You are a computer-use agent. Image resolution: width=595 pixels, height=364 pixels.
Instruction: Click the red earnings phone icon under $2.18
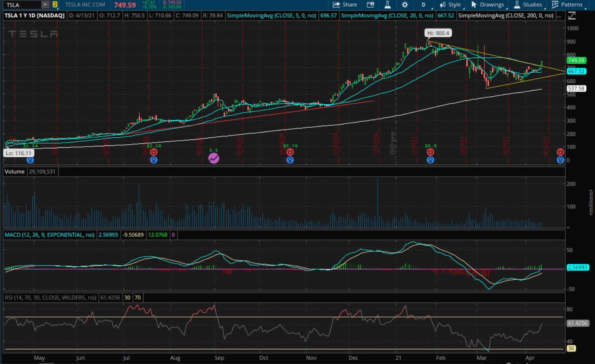[x=154, y=152]
